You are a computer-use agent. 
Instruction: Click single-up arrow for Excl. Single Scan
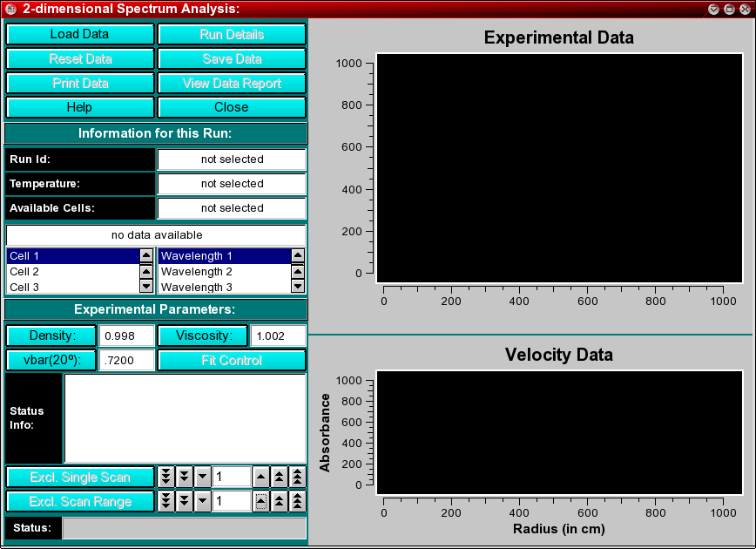[x=260, y=477]
